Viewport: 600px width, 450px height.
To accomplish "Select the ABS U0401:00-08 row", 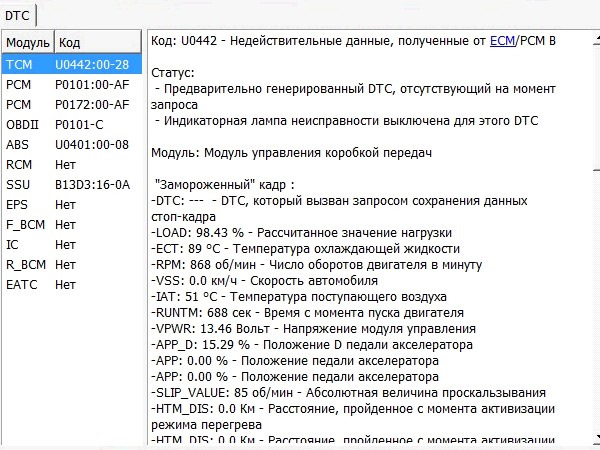I will (x=72, y=145).
